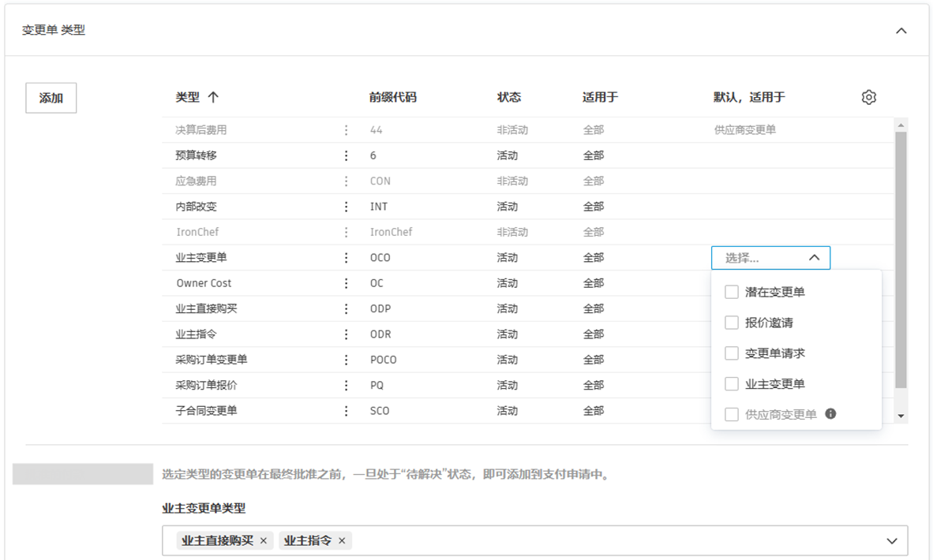
Task: Open the kebab menu for Owner Cost row
Action: pos(345,282)
